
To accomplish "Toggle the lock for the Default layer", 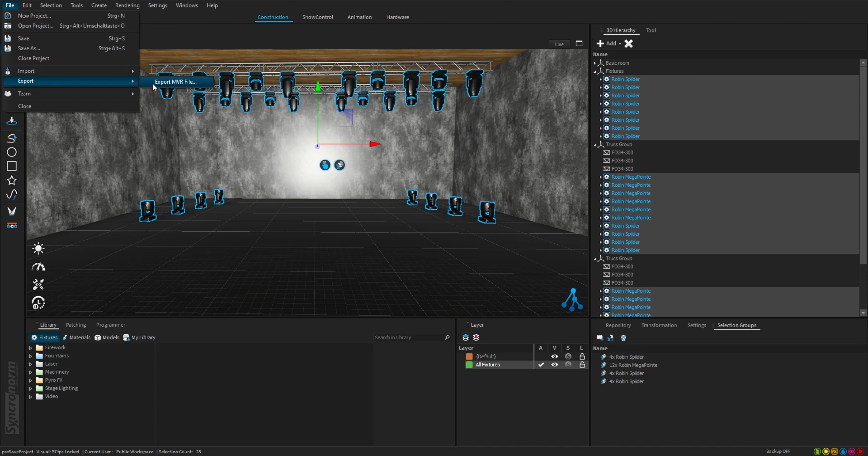I will pos(582,356).
